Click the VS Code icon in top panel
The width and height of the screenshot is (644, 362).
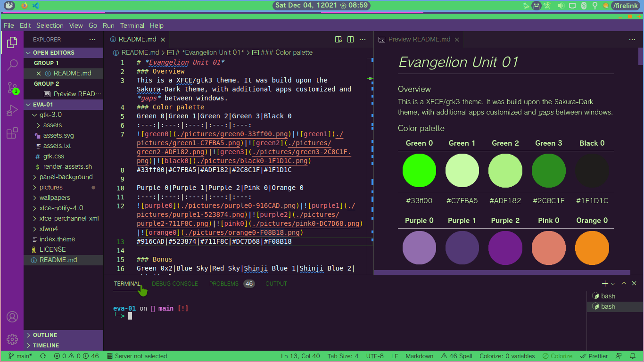pos(36,6)
